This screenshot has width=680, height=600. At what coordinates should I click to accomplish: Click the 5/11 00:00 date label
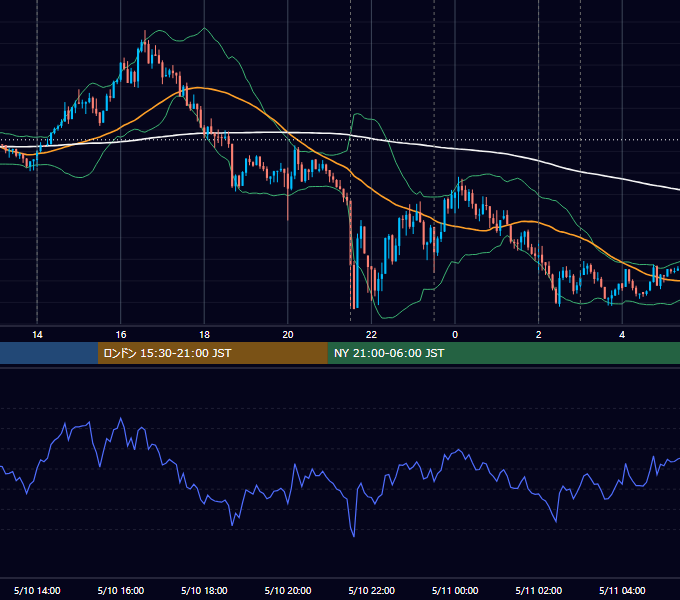(x=455, y=590)
